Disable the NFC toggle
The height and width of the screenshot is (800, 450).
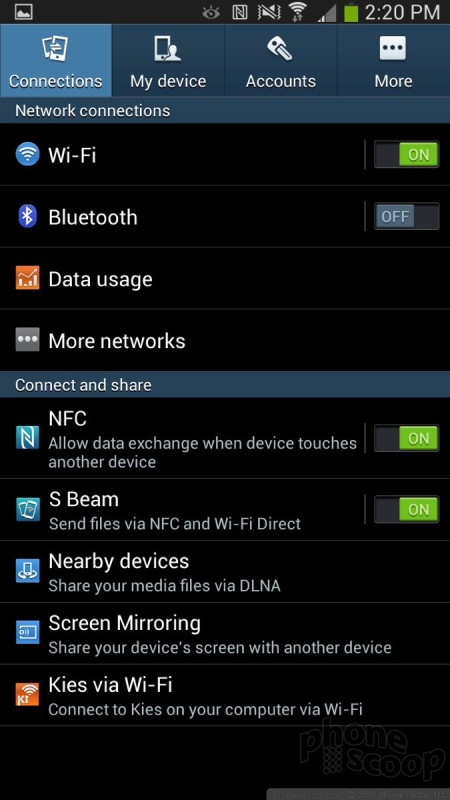[406, 438]
